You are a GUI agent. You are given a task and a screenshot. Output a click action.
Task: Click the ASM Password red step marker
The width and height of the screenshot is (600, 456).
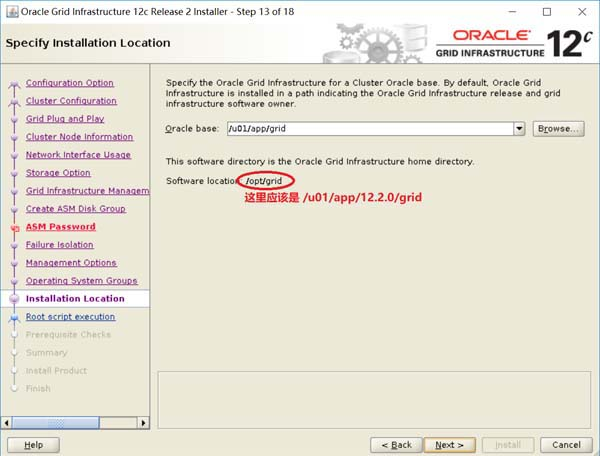15,228
